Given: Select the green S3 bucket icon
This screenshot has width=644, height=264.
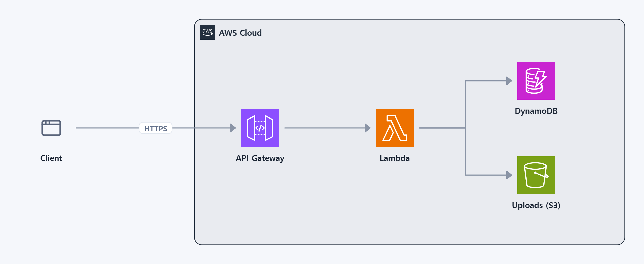Looking at the screenshot, I should pos(536,175).
